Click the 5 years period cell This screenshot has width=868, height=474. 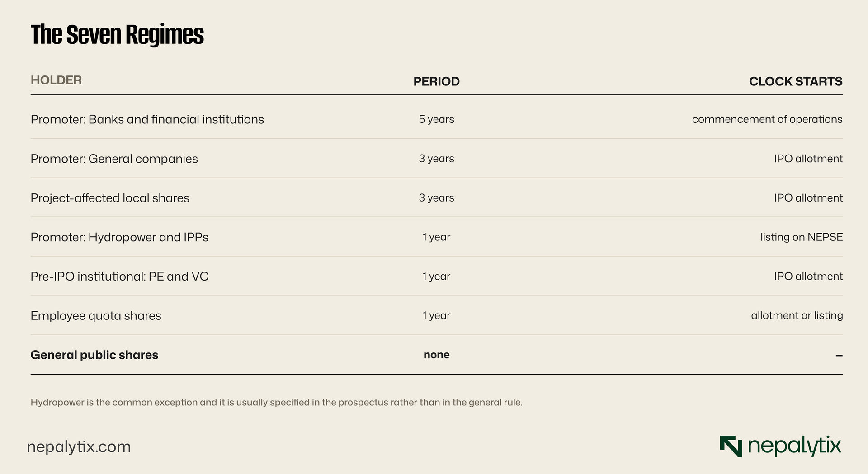coord(437,119)
